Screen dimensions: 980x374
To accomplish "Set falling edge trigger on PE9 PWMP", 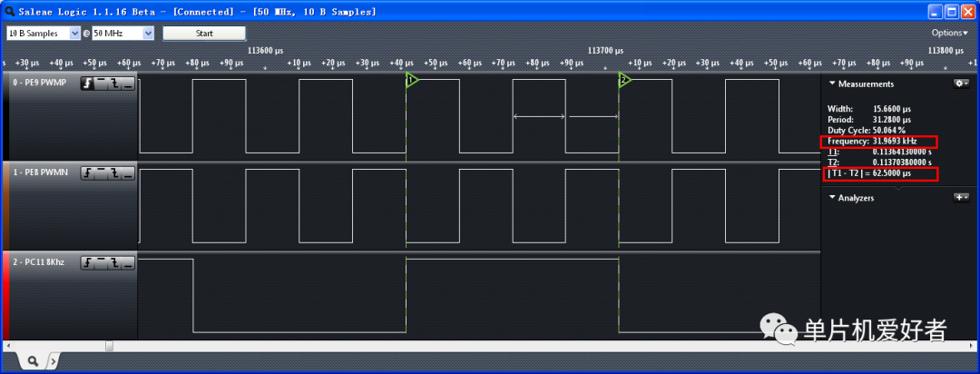I will [x=114, y=84].
